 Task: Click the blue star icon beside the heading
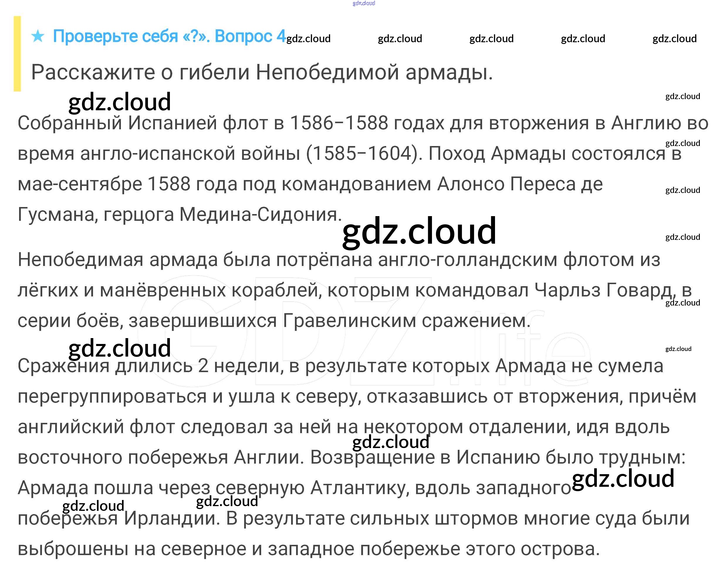pyautogui.click(x=38, y=36)
